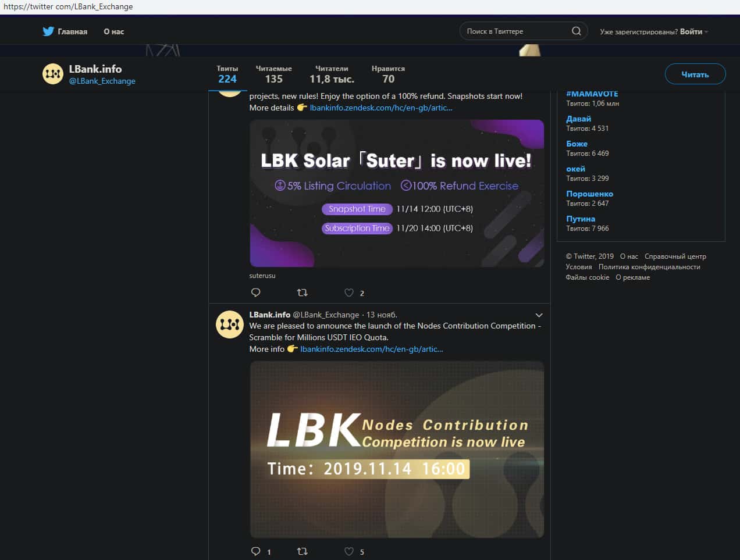Viewport: 740px width, 560px height.
Task: Reply to the Nodes Contribution tweet
Action: (x=255, y=551)
